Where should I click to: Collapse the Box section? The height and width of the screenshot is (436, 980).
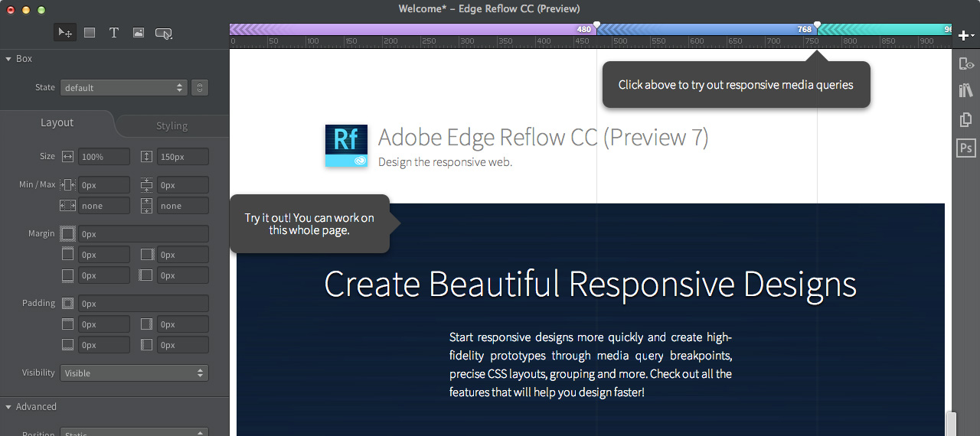point(8,59)
